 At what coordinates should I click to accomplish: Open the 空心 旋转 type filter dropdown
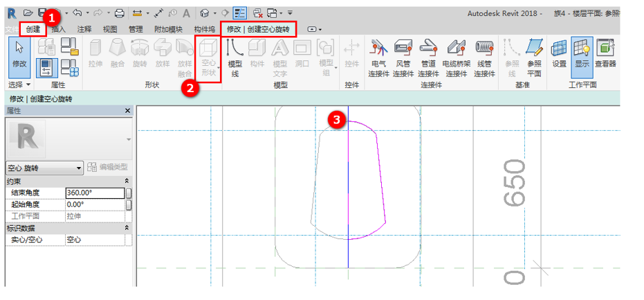44,168
